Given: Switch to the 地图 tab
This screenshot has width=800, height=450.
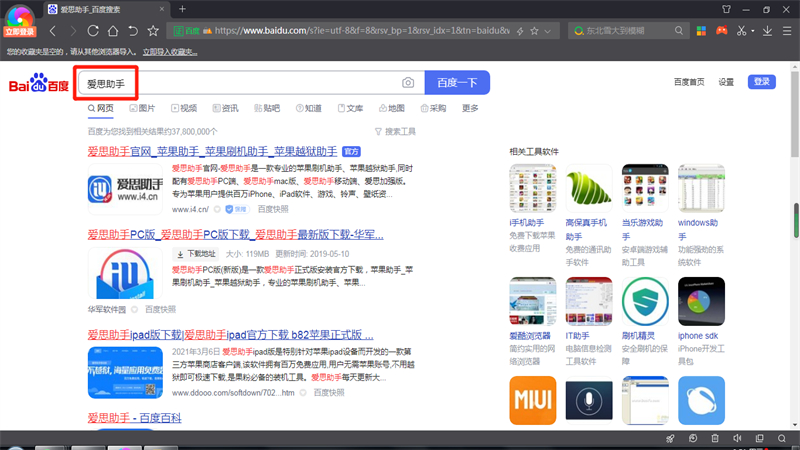Looking at the screenshot, I should pyautogui.click(x=392, y=108).
